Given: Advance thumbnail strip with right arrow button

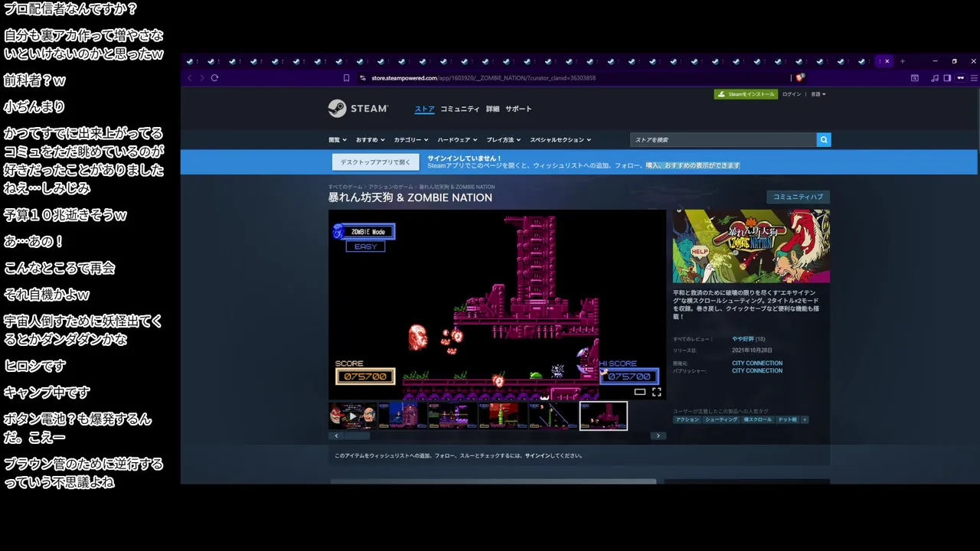Looking at the screenshot, I should 658,435.
